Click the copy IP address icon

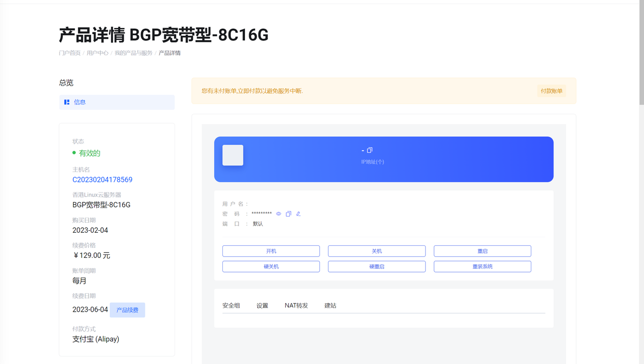click(x=370, y=150)
